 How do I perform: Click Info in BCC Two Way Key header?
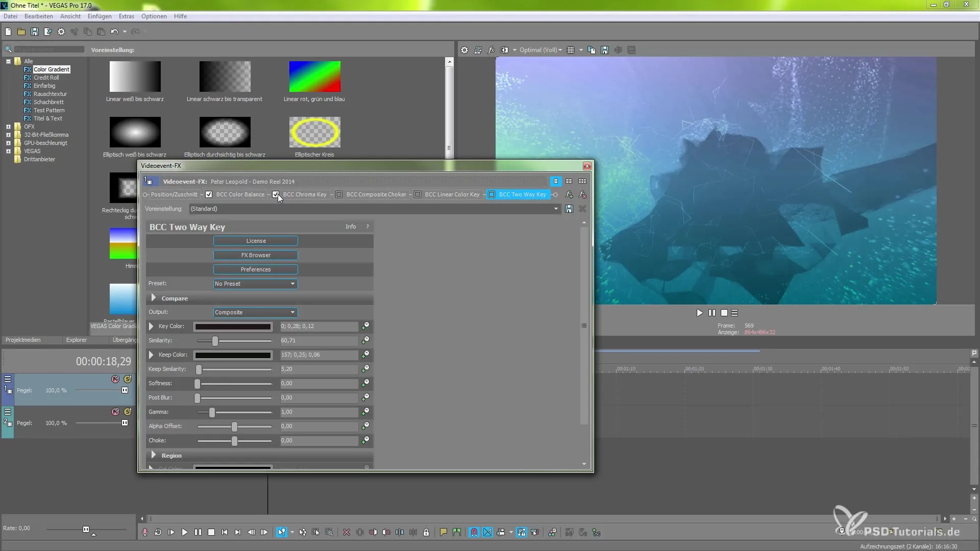(x=351, y=227)
